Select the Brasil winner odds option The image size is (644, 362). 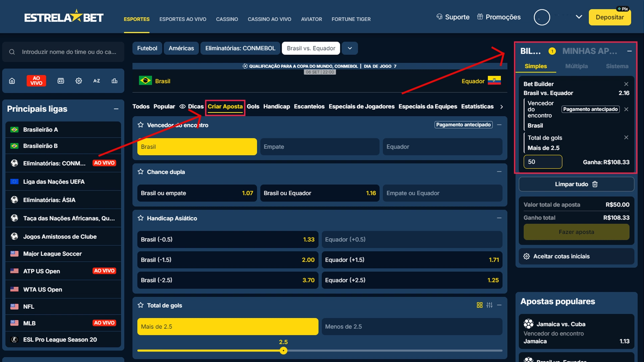(x=197, y=147)
